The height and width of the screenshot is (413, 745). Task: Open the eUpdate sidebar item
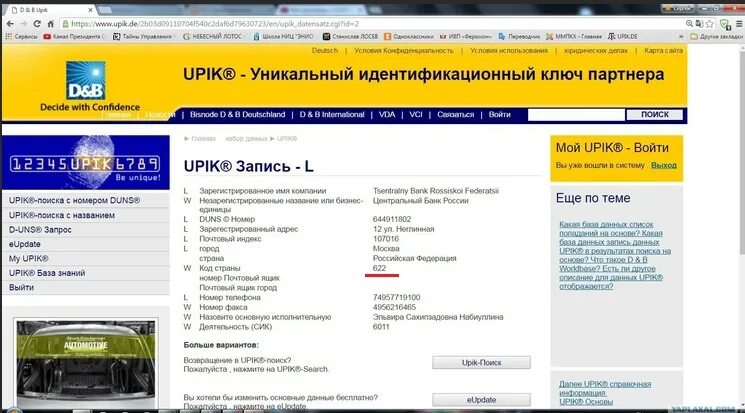click(x=25, y=244)
